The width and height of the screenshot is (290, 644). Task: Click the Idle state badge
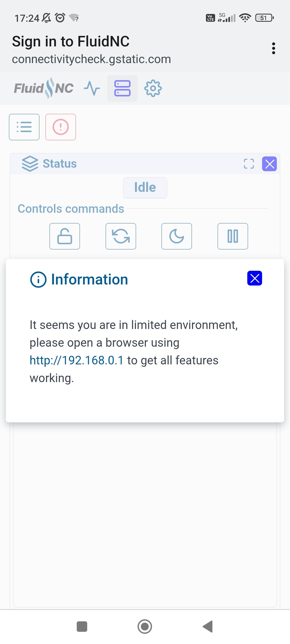coord(145,187)
